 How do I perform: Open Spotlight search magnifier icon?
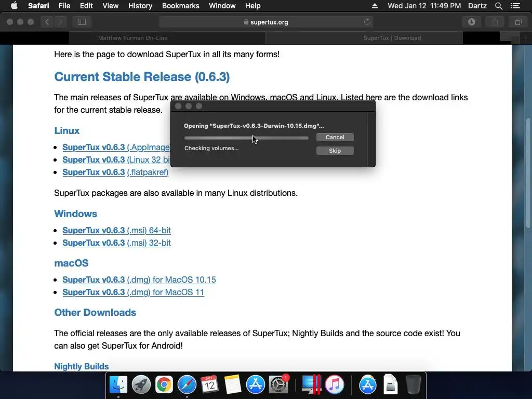point(498,6)
